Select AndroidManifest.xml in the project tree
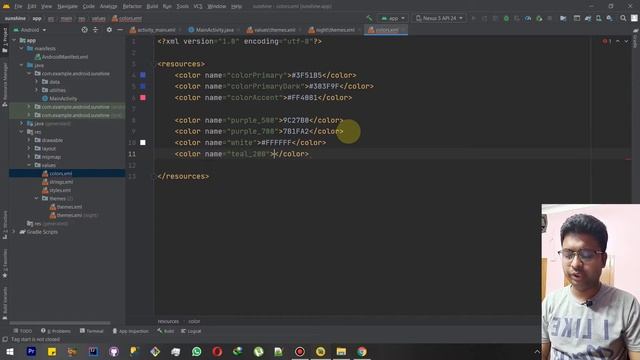The width and height of the screenshot is (640, 360). pyautogui.click(x=61, y=57)
